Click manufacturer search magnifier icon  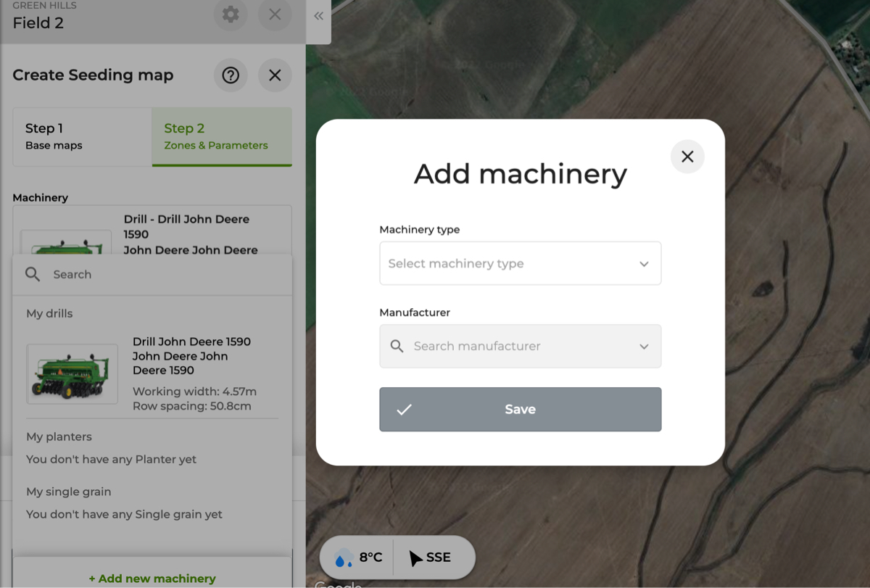pos(397,346)
